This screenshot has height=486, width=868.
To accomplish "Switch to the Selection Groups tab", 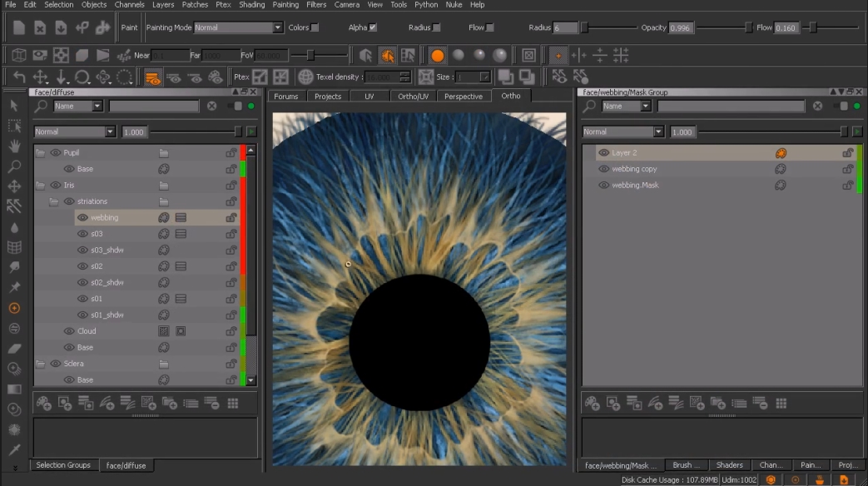I will pos(63,465).
